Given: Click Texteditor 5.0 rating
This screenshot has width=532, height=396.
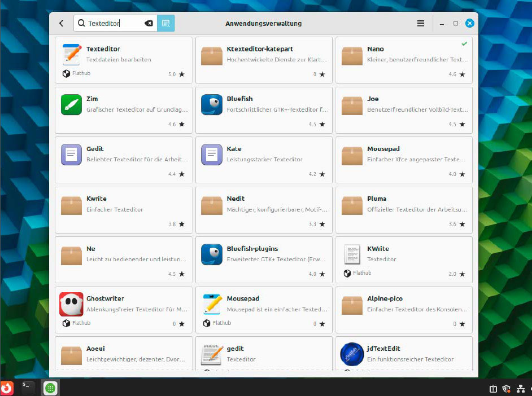Looking at the screenshot, I should tap(176, 74).
